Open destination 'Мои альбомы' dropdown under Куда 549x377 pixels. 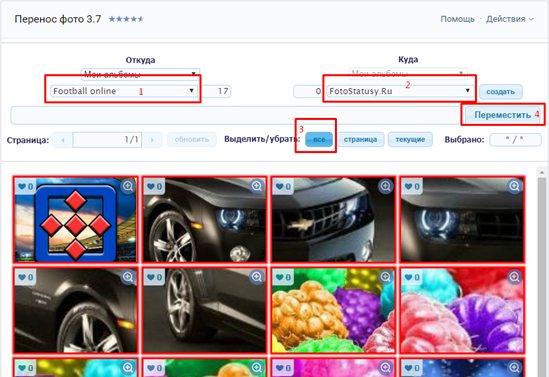tap(408, 73)
